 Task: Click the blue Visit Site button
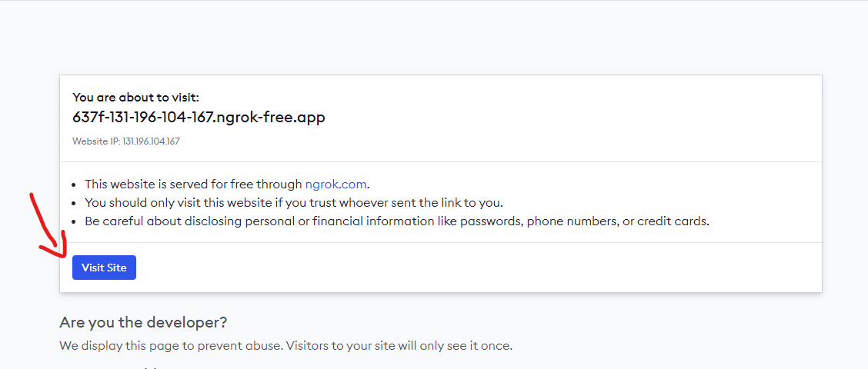[104, 268]
